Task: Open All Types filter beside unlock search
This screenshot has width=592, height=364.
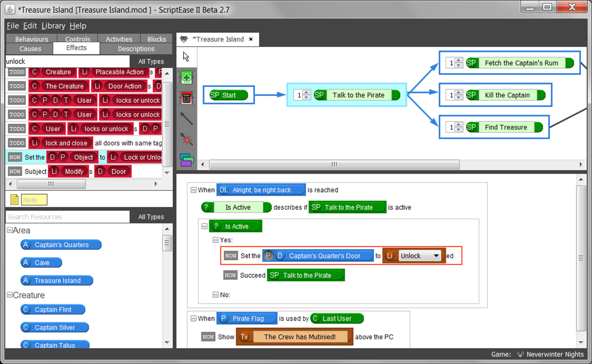Action: (151, 61)
